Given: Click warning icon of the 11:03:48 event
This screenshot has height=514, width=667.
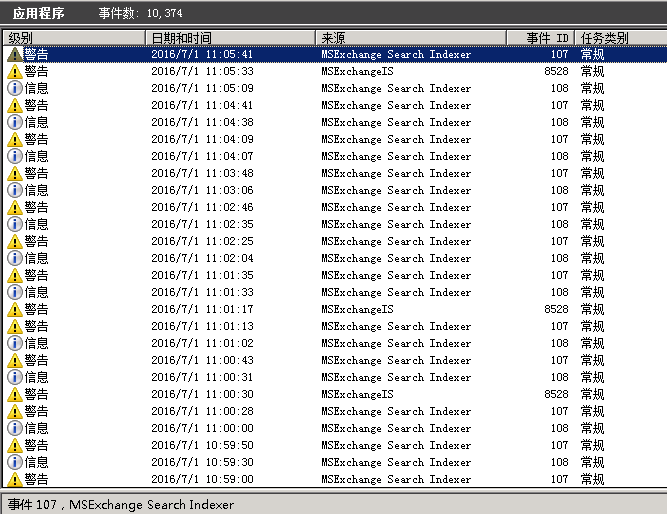Looking at the screenshot, I should point(14,174).
